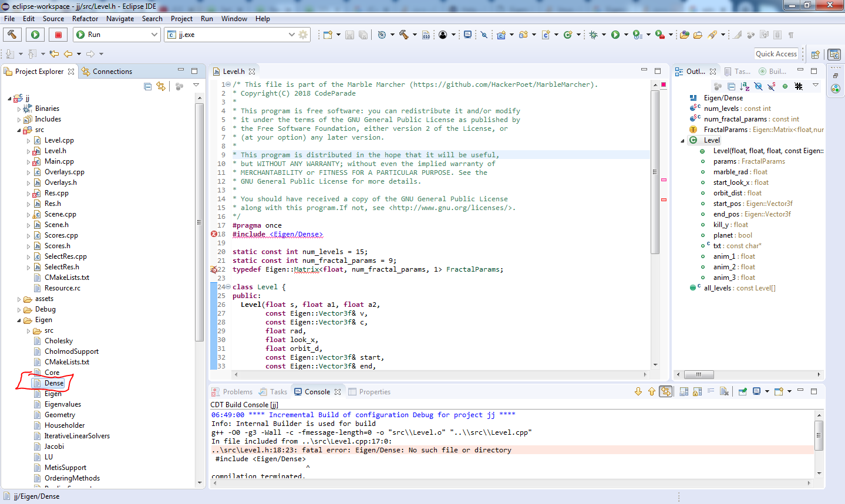Screen dimensions: 845x504
Task: Toggle Hide Non-Public Members green dot in Outline
Action: 785,86
